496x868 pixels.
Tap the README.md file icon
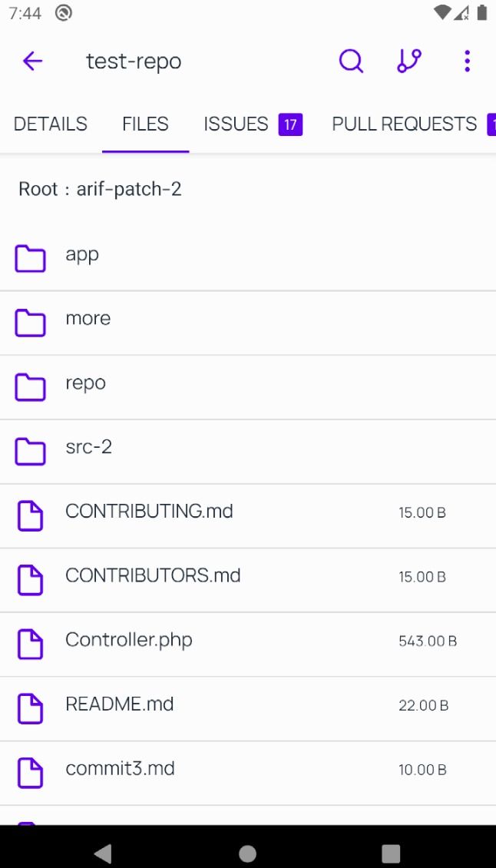tap(29, 708)
